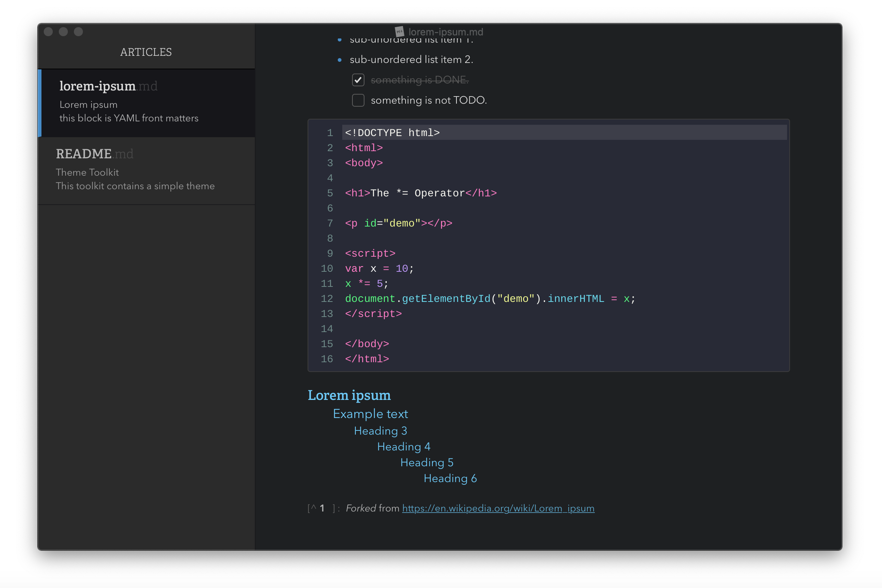Enable the 'something is not TODO' checkbox
This screenshot has width=882, height=588.
point(359,100)
